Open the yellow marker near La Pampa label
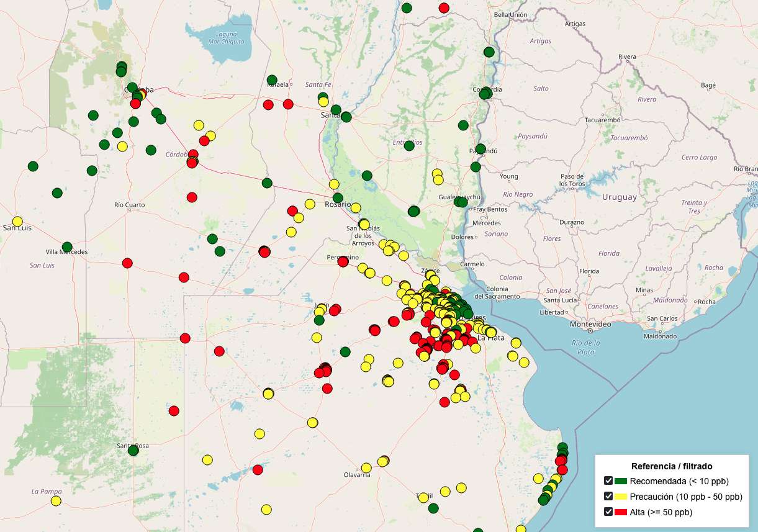 pyautogui.click(x=56, y=500)
